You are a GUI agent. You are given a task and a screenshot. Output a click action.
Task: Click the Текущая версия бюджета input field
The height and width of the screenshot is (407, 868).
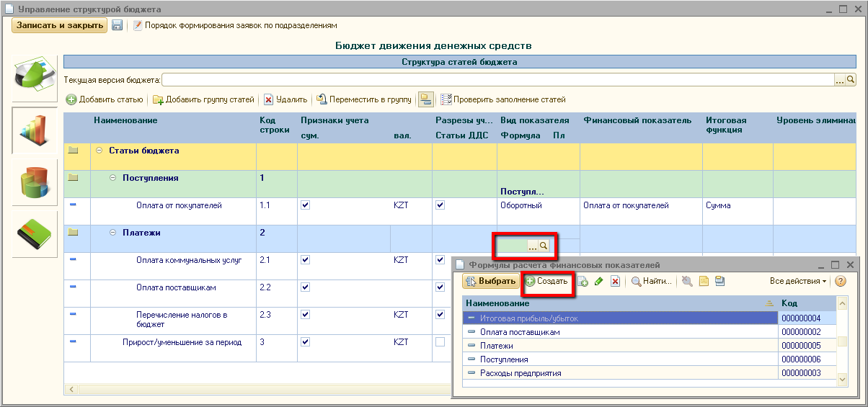click(x=497, y=80)
